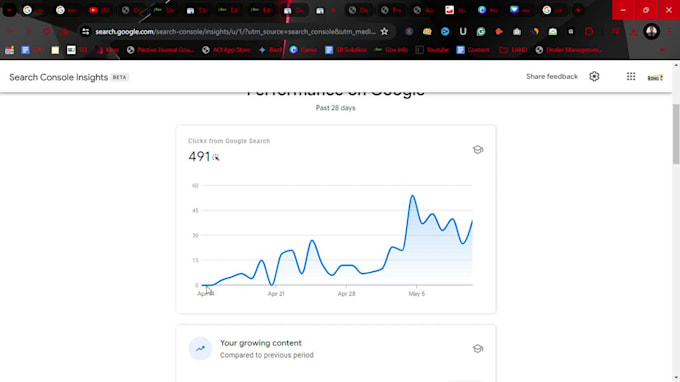The image size is (680, 382).
Task: Click the green Grammarly extension icon
Action: pyautogui.click(x=481, y=32)
